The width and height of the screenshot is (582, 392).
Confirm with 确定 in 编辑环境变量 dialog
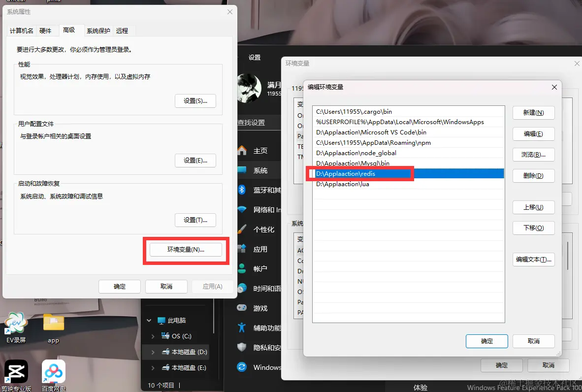click(486, 341)
